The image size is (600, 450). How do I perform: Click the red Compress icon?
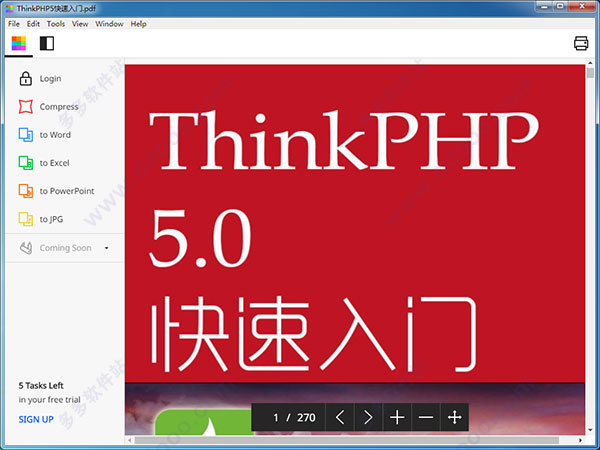(26, 106)
